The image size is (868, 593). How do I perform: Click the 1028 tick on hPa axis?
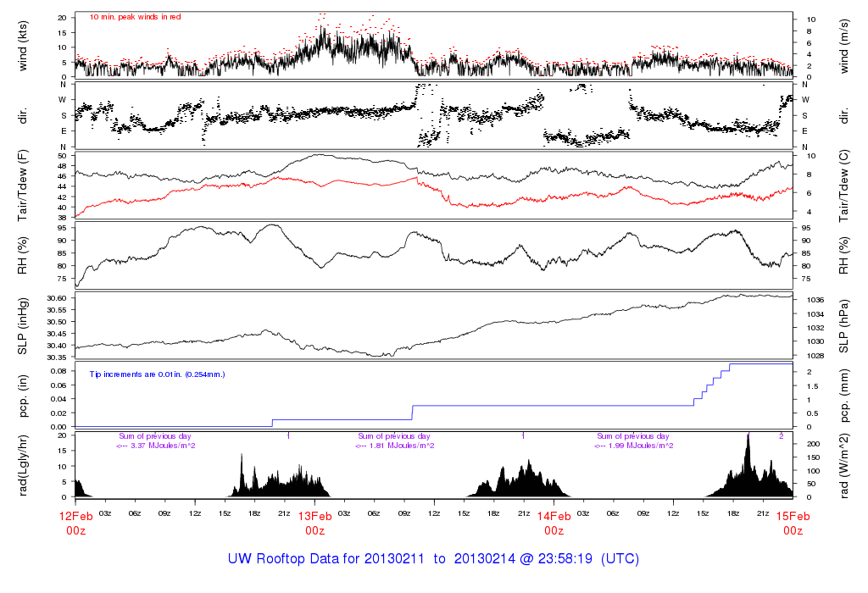pyautogui.click(x=815, y=357)
